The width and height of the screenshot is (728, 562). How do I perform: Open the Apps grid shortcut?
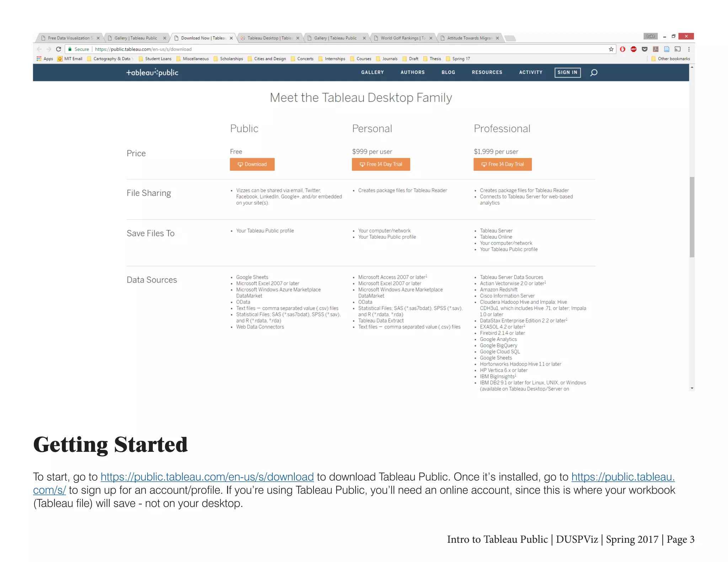(45, 59)
